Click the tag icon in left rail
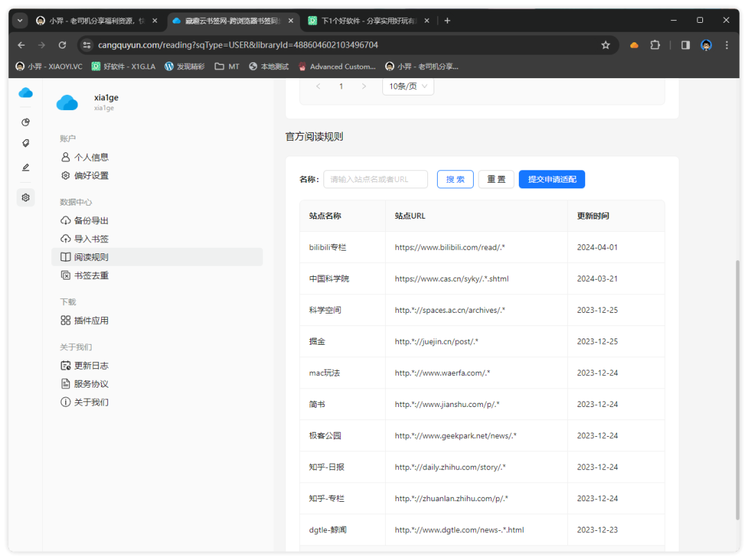This screenshot has width=748, height=560. point(26,143)
